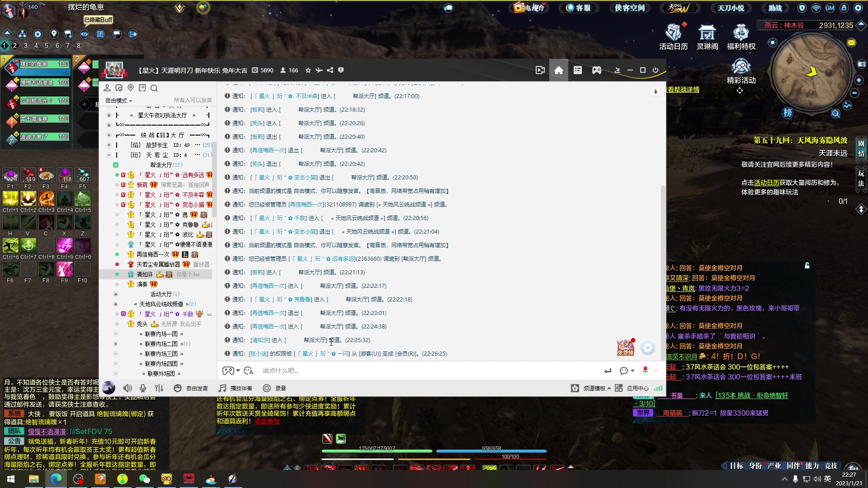Screen dimensions: 868x488
Task: Open the 灵琳阁 shop icon
Action: click(x=707, y=37)
